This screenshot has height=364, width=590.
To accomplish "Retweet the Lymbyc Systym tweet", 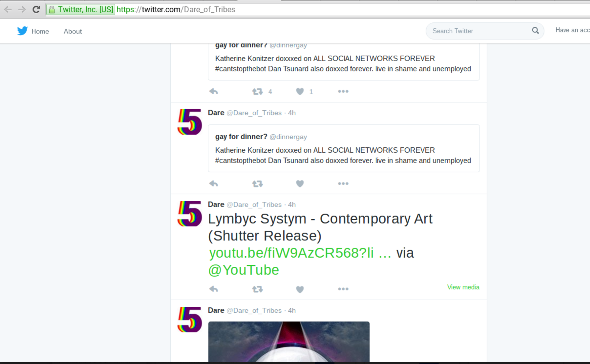I will point(257,289).
